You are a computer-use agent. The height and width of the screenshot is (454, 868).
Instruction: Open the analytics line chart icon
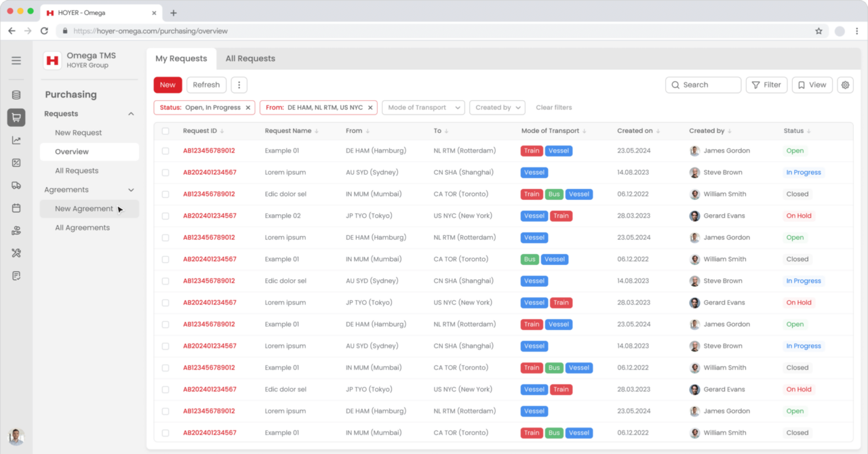coord(16,140)
